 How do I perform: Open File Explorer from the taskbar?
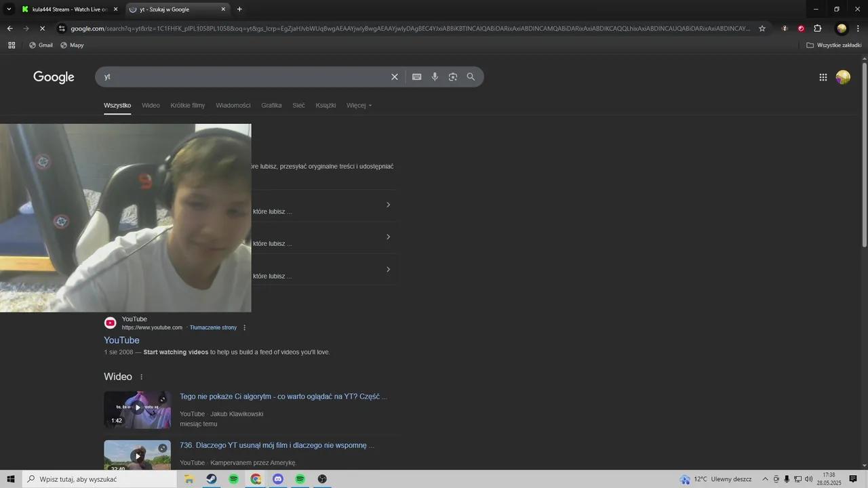tap(189, 479)
